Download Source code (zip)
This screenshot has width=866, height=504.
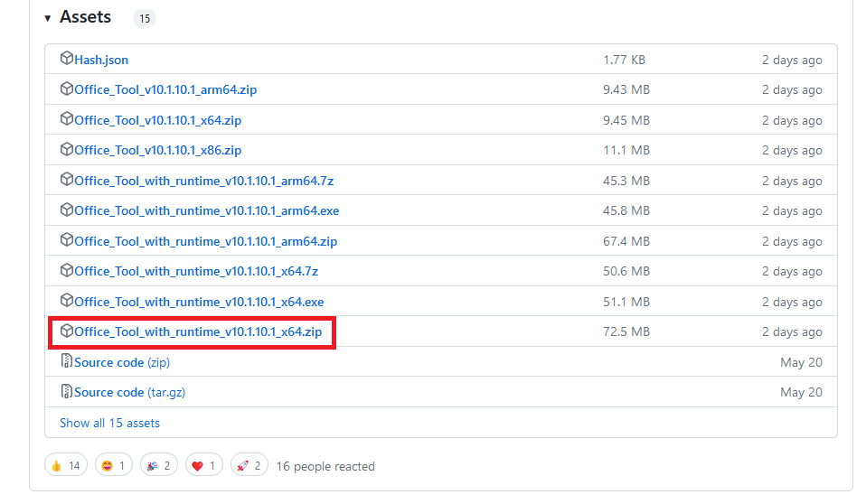[x=122, y=363]
